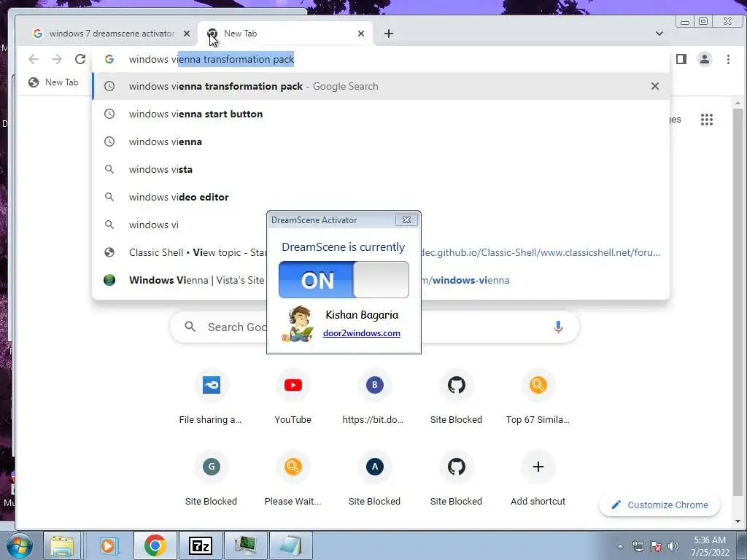Go back with the back arrow

[34, 59]
